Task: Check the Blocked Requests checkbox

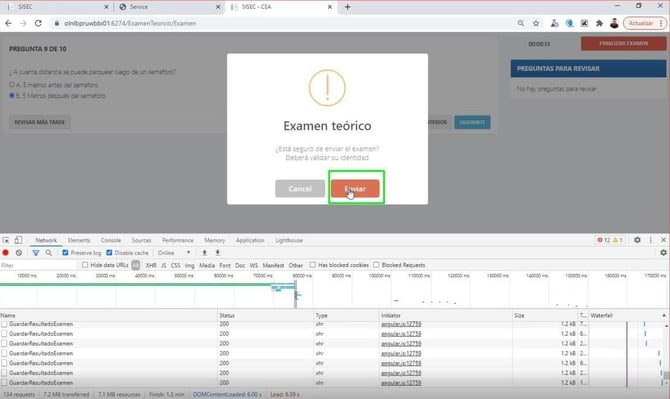Action: coord(376,265)
